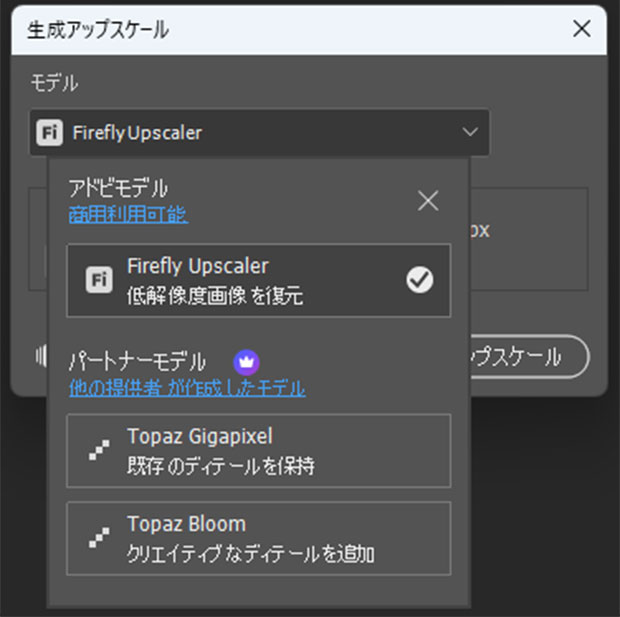Pick the Topaz Bloom model
The height and width of the screenshot is (617, 620).
[x=258, y=538]
